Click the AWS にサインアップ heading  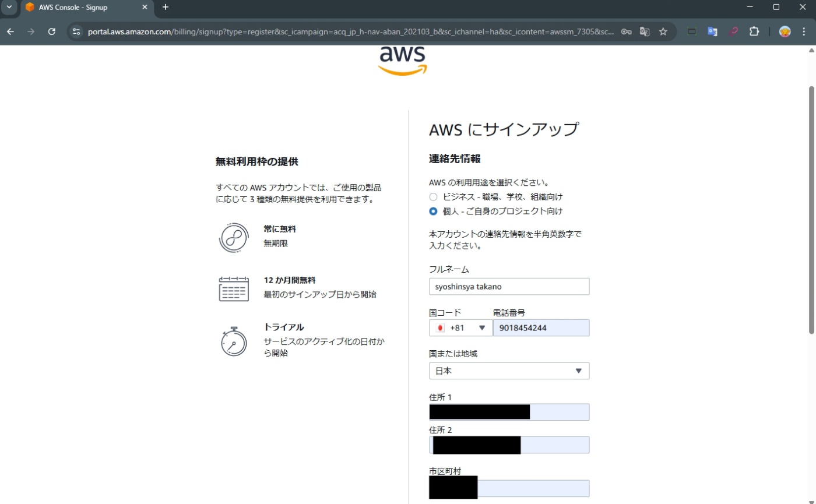coord(504,129)
